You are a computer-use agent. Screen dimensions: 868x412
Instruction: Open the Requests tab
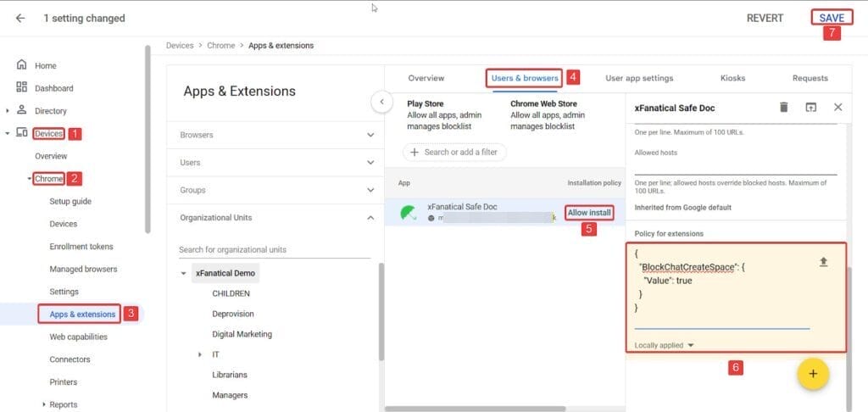[810, 78]
